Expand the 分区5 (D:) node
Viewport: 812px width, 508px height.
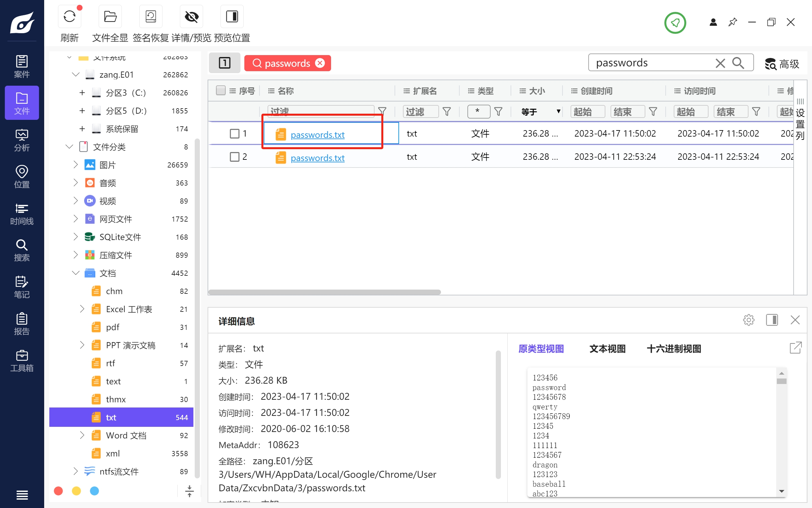(82, 110)
